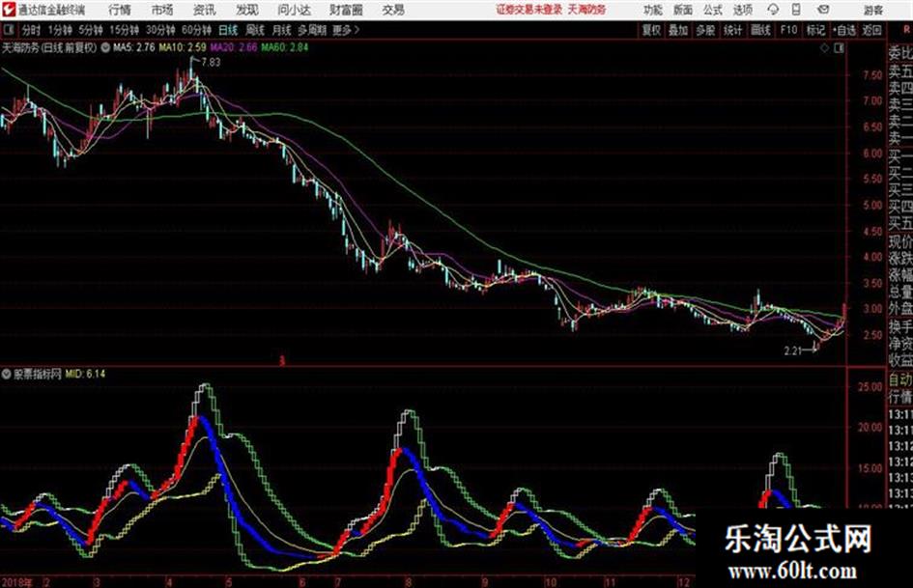Click the MA10: 2.59 label

[183, 47]
